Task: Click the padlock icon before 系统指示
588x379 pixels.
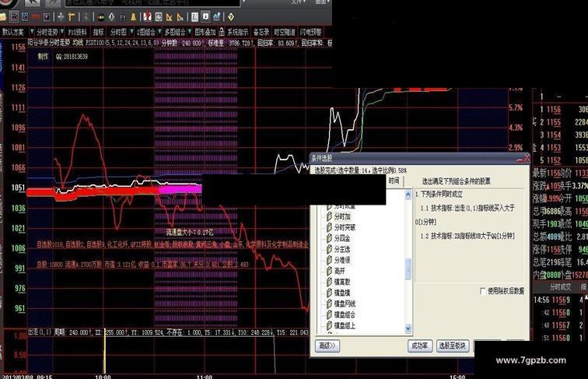Action: click(x=222, y=32)
